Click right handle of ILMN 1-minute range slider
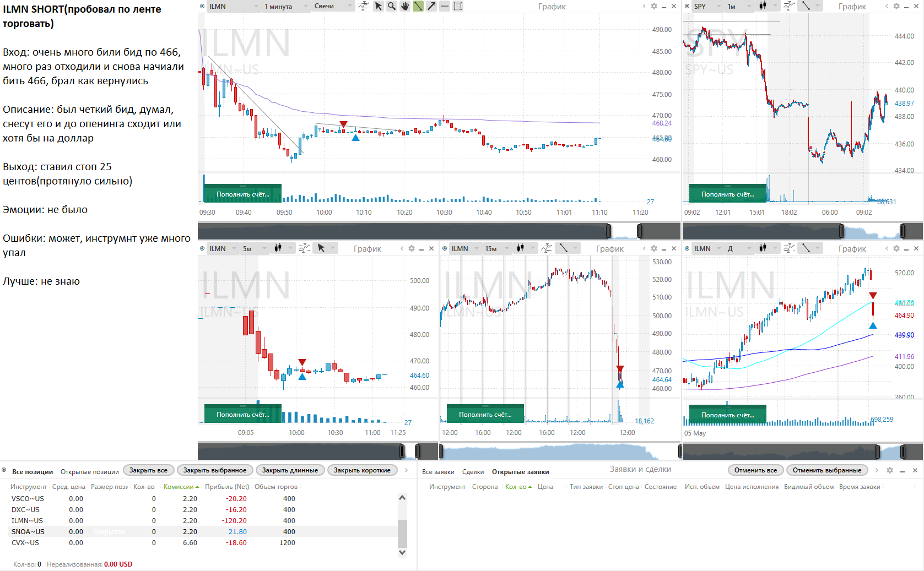Image resolution: width=924 pixels, height=571 pixels. coord(639,231)
